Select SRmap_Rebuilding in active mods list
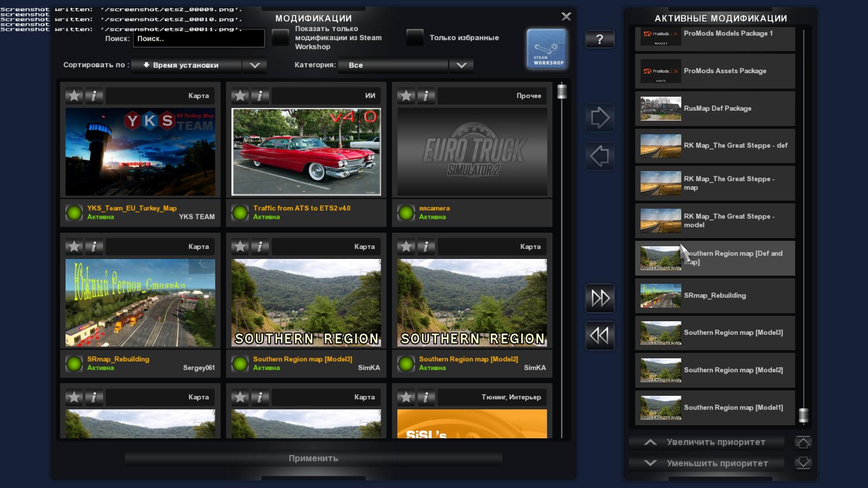Viewport: 868px width, 488px height. click(715, 296)
